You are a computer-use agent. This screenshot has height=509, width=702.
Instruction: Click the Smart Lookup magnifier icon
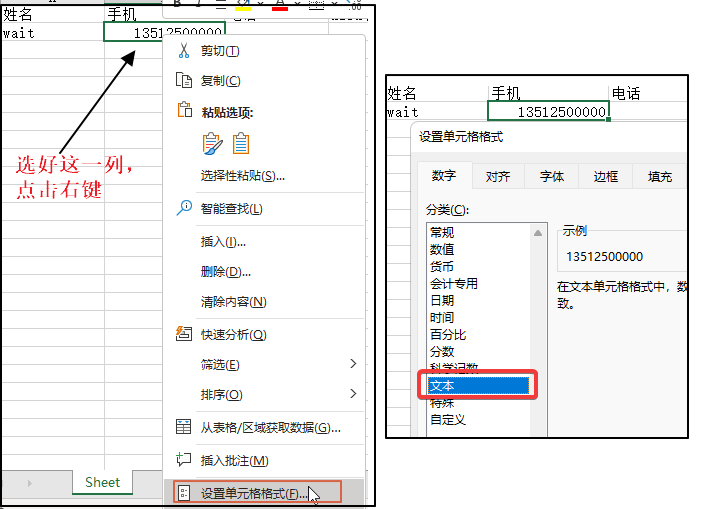click(x=183, y=208)
